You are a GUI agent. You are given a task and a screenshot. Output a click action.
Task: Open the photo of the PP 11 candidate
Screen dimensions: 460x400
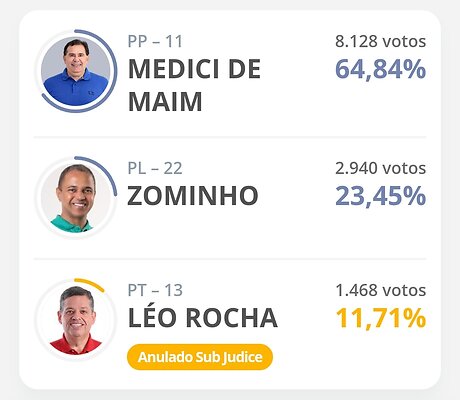point(76,71)
